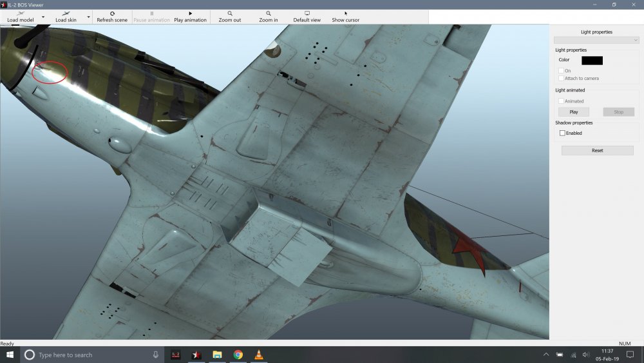Open Google Chrome from the taskbar
The width and height of the screenshot is (644, 363).
click(x=238, y=355)
